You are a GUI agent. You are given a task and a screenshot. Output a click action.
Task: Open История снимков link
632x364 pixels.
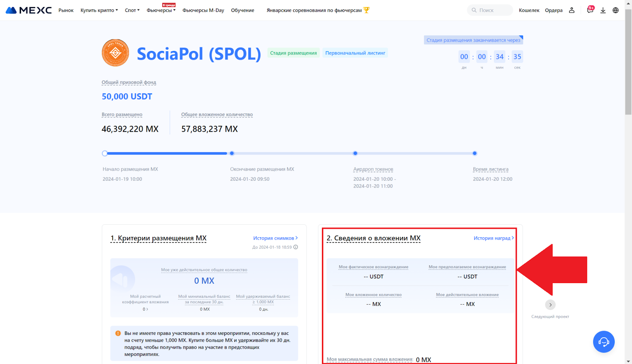275,238
